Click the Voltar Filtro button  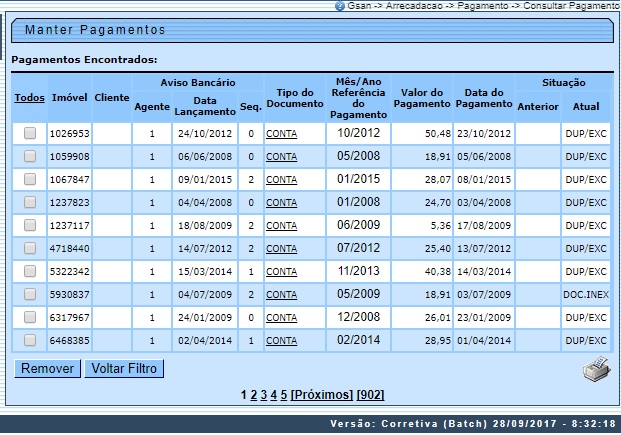coord(123,369)
